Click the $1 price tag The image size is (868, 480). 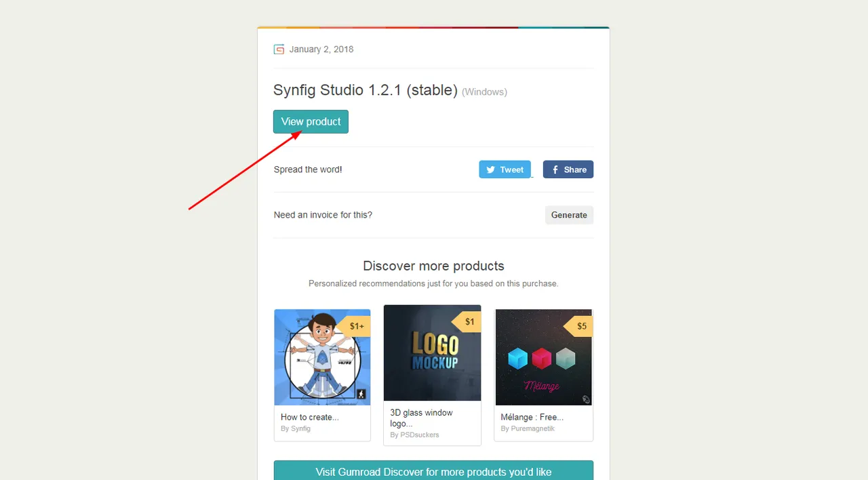(468, 322)
